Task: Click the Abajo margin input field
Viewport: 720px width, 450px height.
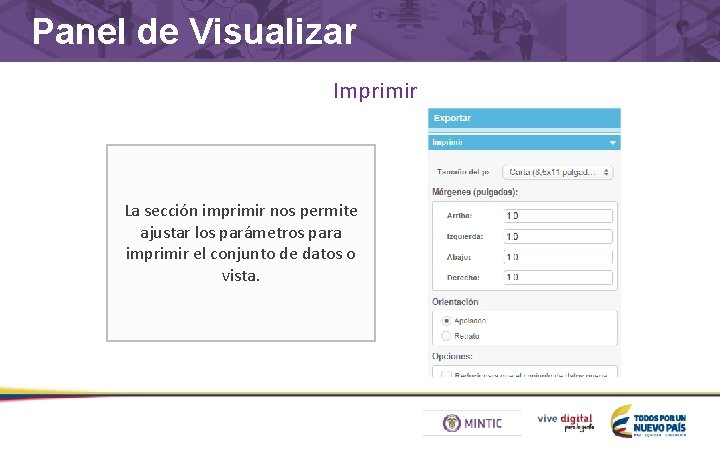Action: click(x=558, y=257)
